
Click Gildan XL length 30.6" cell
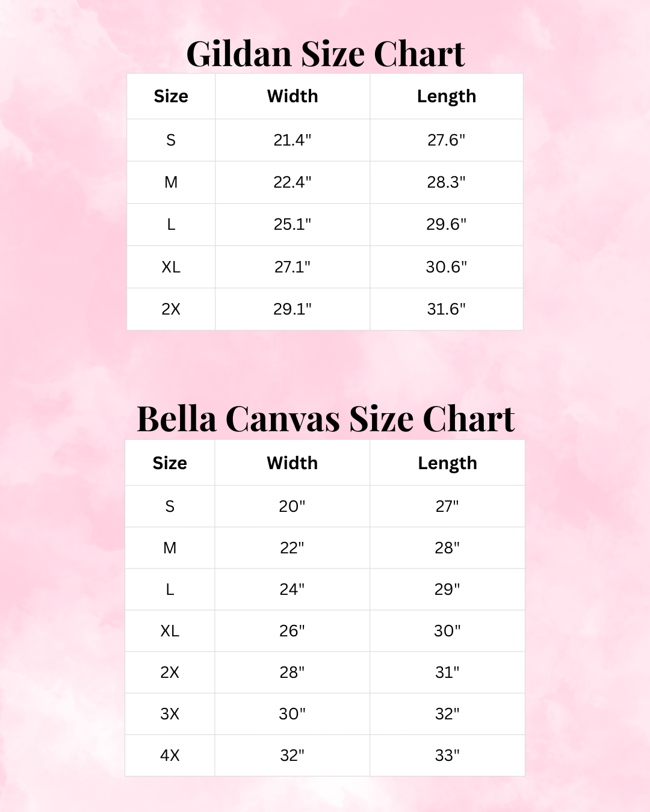pos(447,266)
